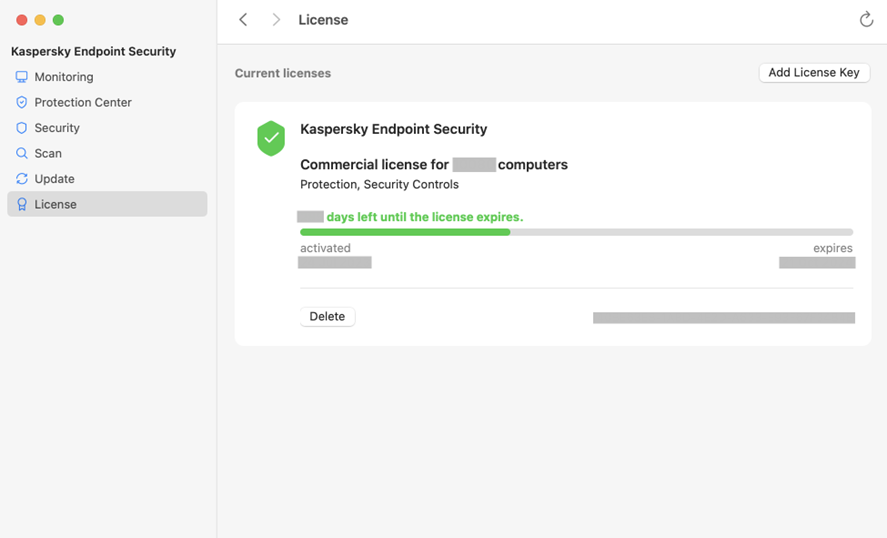Switch to the Security section
Screen dimensions: 887x538
pyautogui.click(x=57, y=128)
